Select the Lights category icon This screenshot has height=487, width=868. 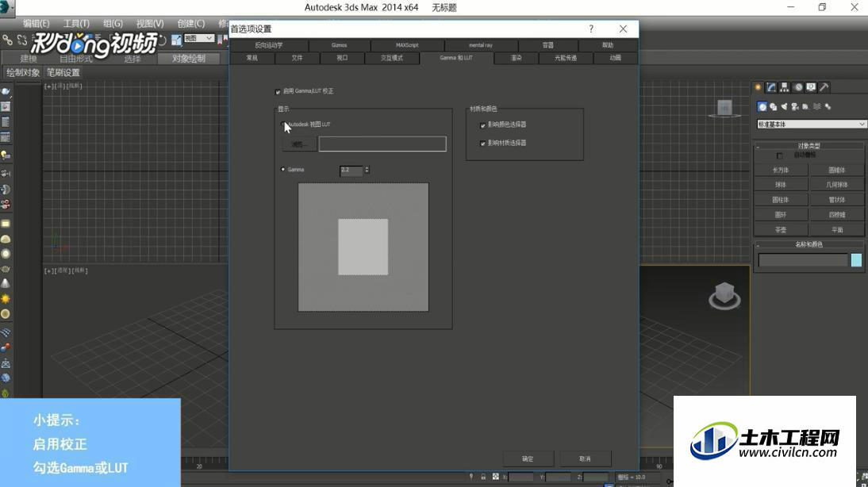[x=784, y=107]
